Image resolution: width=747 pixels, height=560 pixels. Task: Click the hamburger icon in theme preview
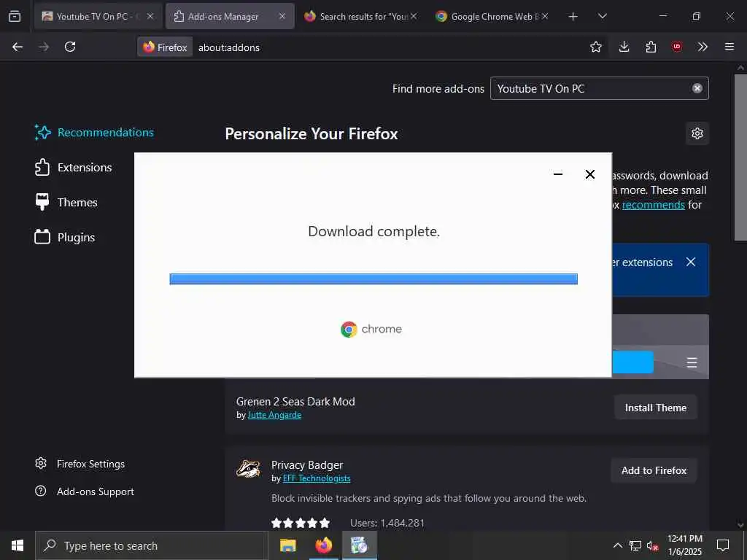692,363
